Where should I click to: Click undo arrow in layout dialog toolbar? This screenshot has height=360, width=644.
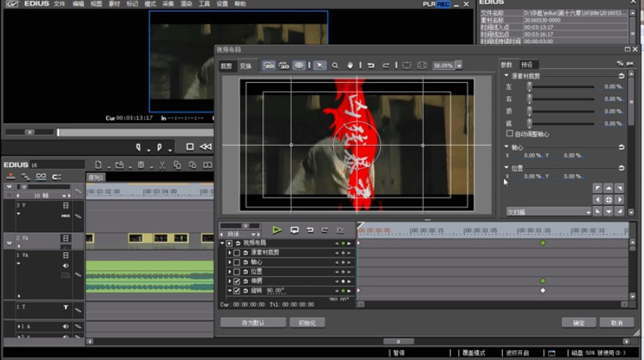(370, 65)
